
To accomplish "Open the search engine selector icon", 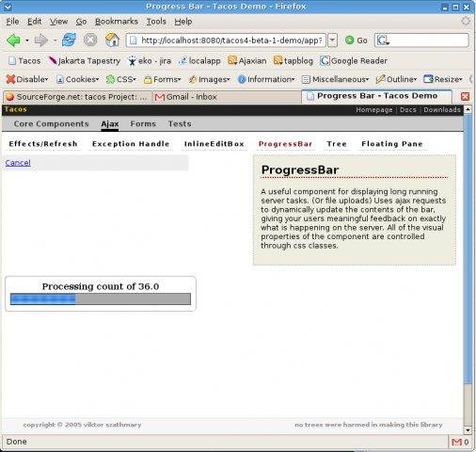I will (383, 40).
